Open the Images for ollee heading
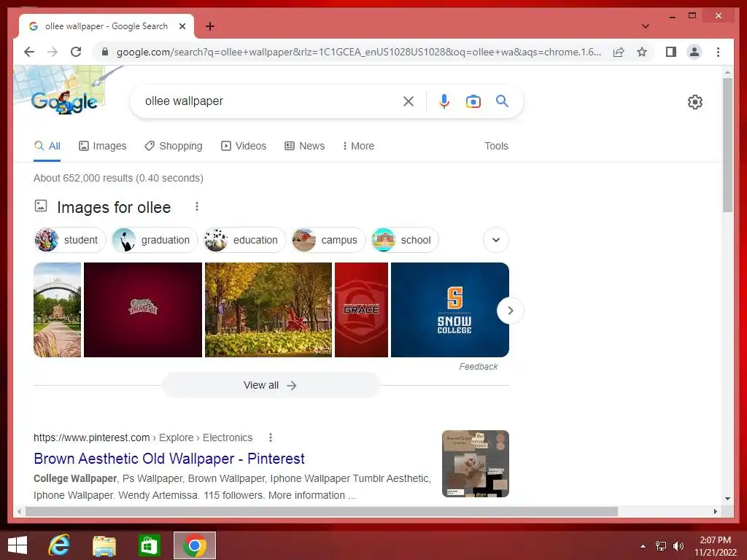This screenshot has height=560, width=747. coord(114,207)
